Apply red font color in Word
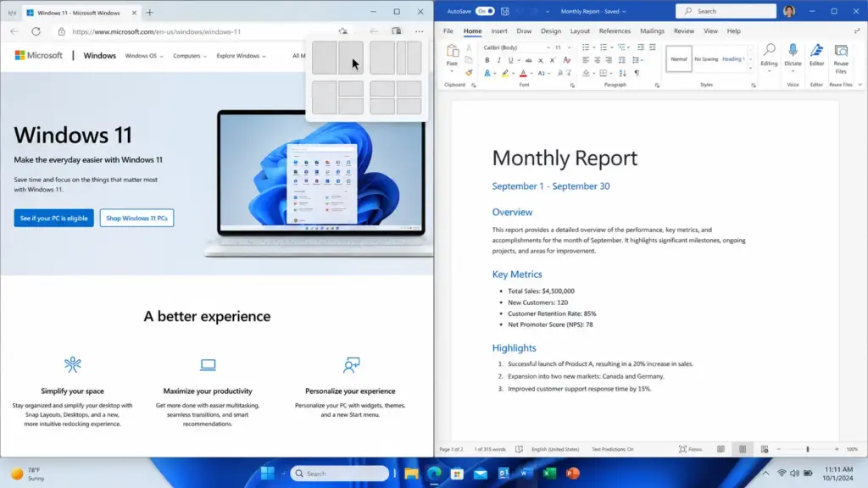The width and height of the screenshot is (868, 488). tap(523, 73)
